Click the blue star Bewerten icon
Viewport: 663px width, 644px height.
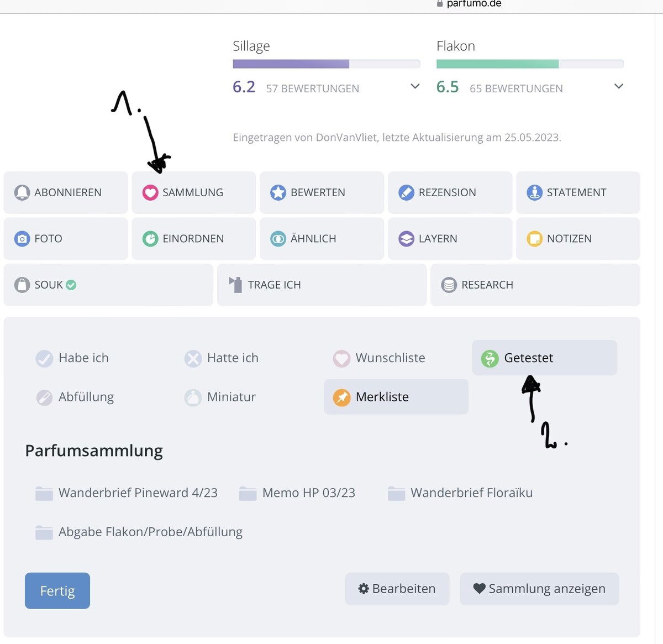click(278, 192)
